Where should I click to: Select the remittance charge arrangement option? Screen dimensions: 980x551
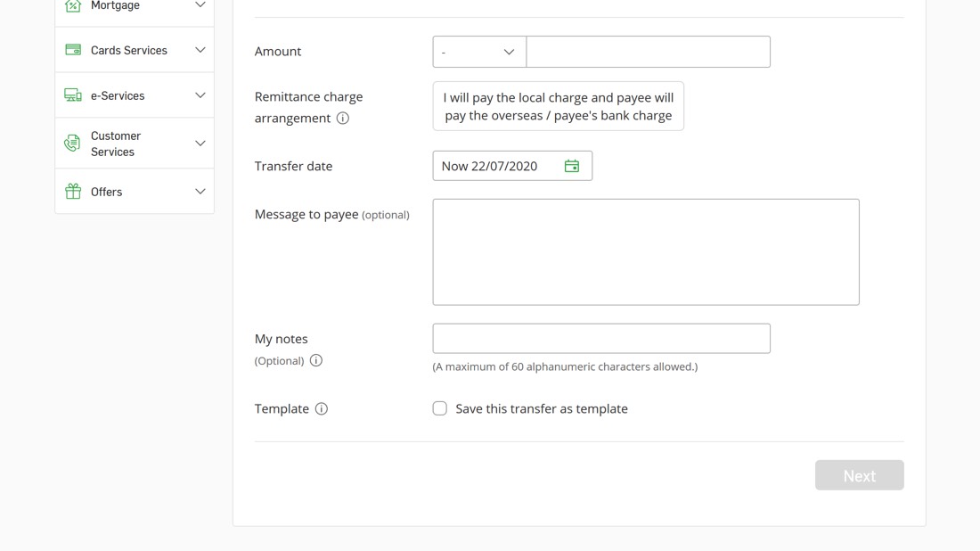click(559, 106)
